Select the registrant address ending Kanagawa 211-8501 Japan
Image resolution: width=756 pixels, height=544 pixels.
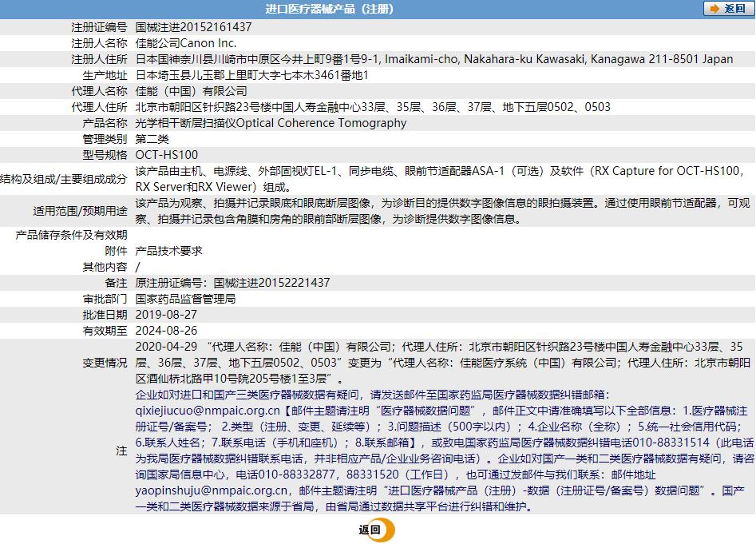click(434, 59)
